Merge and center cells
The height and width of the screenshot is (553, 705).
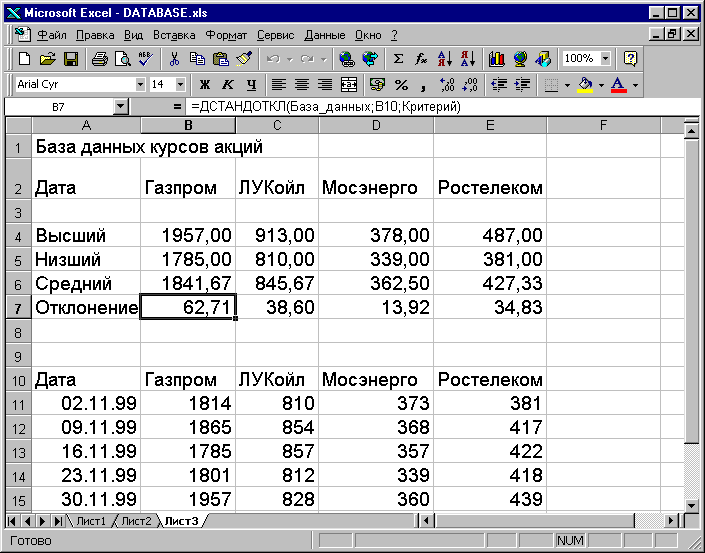(349, 85)
